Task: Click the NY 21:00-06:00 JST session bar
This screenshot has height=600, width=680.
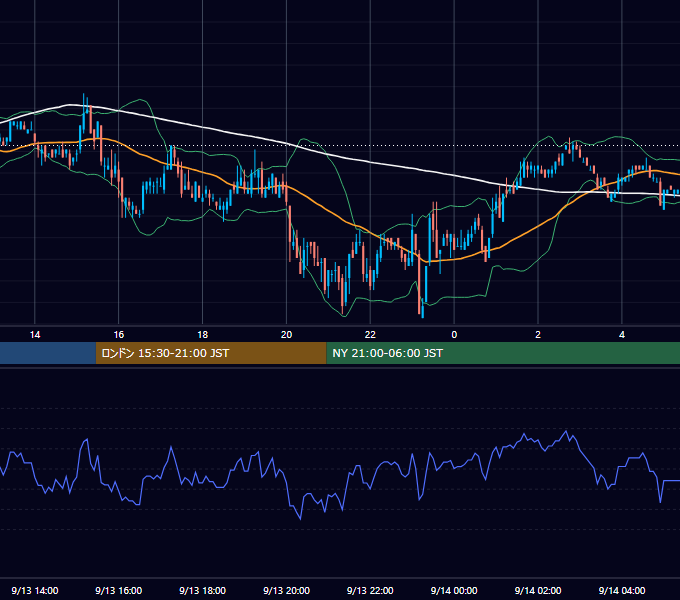Action: [503, 353]
